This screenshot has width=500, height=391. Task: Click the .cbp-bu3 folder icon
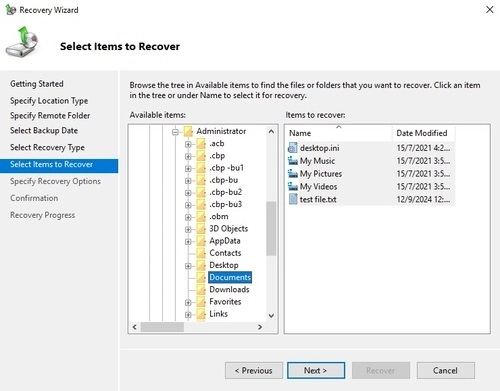coord(201,204)
